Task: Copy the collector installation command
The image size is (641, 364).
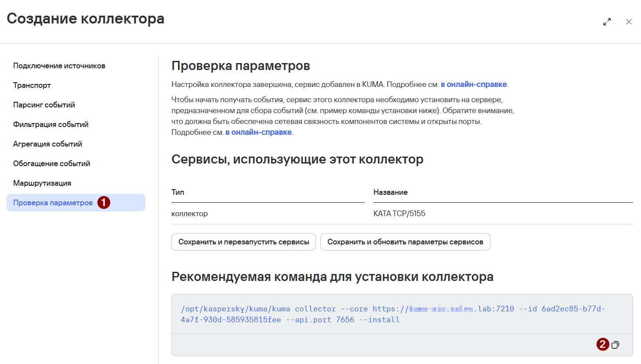Action: pos(615,345)
